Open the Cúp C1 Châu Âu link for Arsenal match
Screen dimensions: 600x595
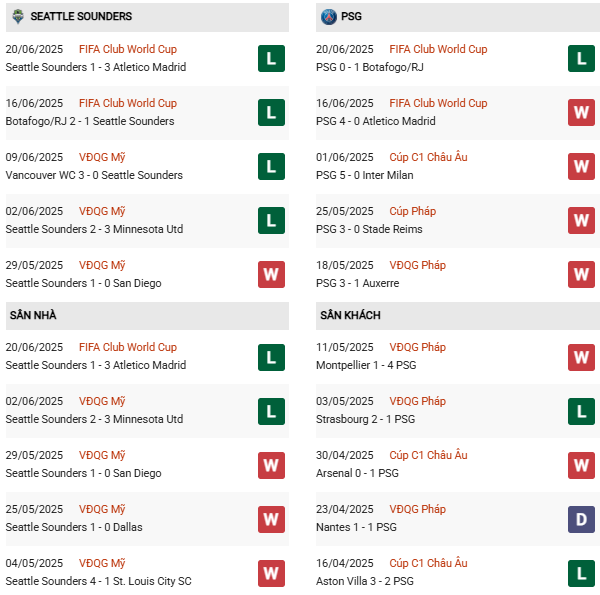tap(428, 455)
